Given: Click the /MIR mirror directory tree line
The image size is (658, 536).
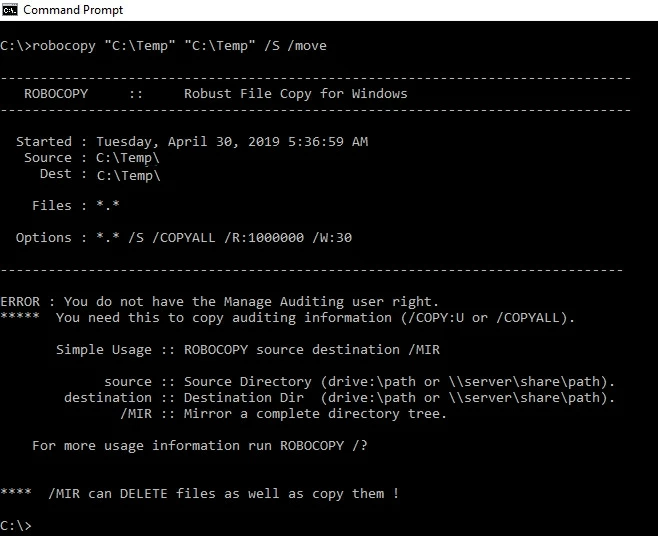Looking at the screenshot, I should (x=284, y=414).
